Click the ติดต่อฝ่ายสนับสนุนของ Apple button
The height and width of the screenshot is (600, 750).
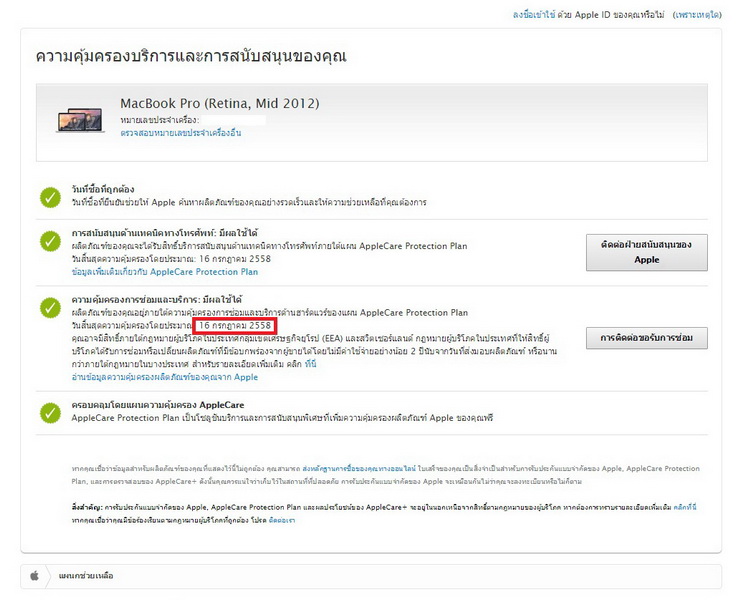(647, 253)
